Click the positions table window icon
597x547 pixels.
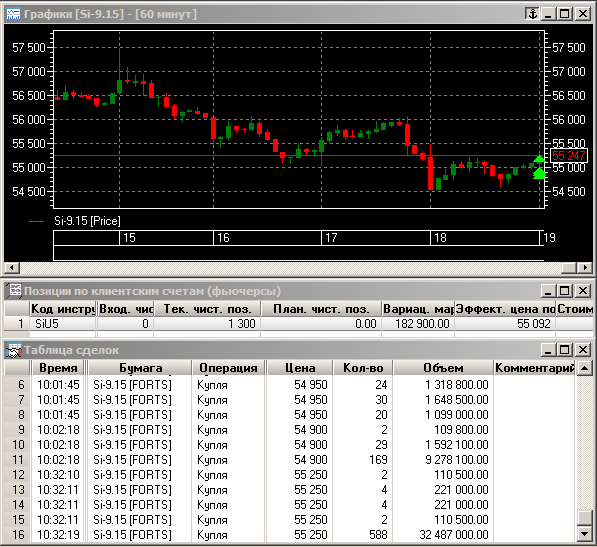click(13, 291)
